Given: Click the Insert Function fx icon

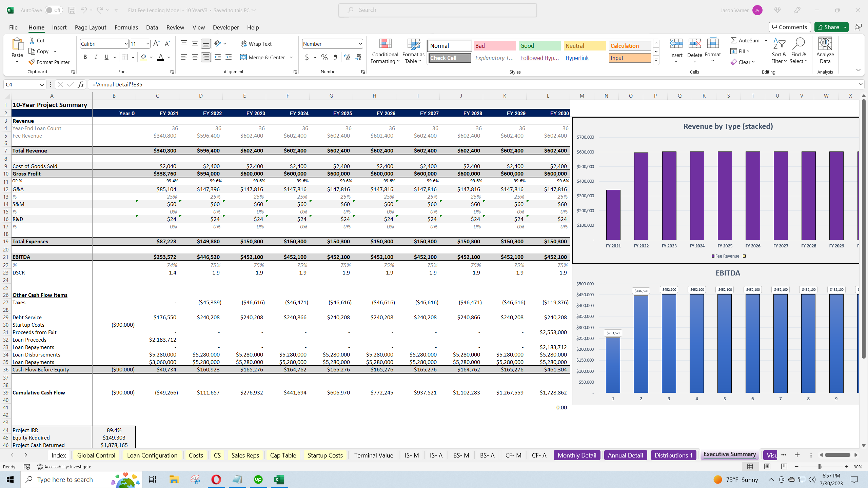Looking at the screenshot, I should click(81, 84).
